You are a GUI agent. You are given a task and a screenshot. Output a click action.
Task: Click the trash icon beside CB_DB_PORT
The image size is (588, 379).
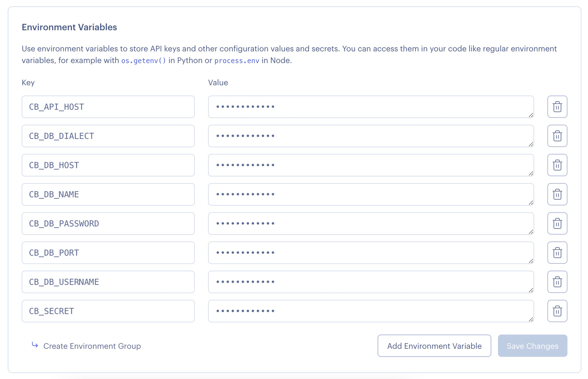click(557, 253)
